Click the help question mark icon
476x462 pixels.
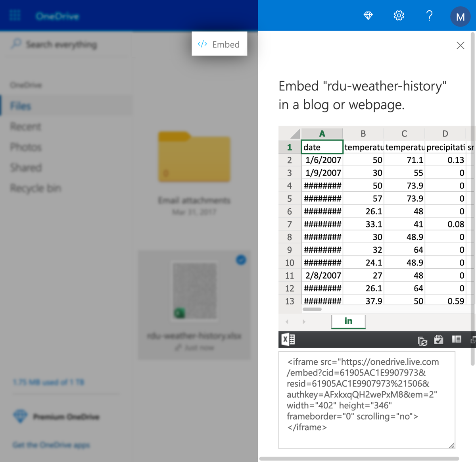[x=430, y=16]
